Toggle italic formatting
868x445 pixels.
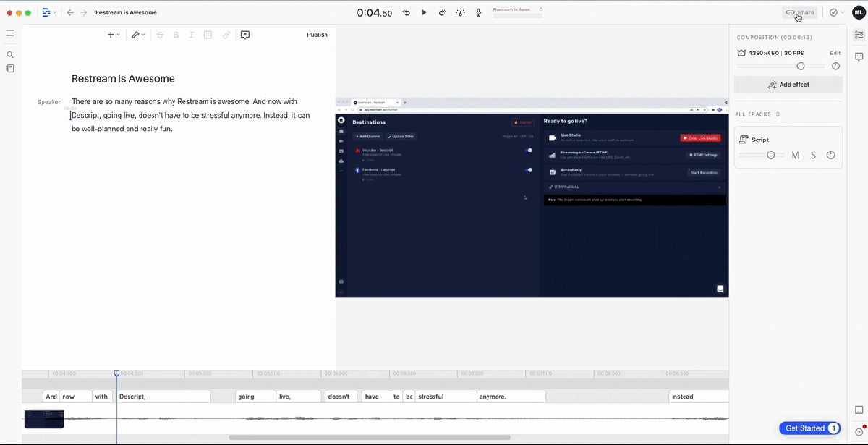[x=191, y=35]
